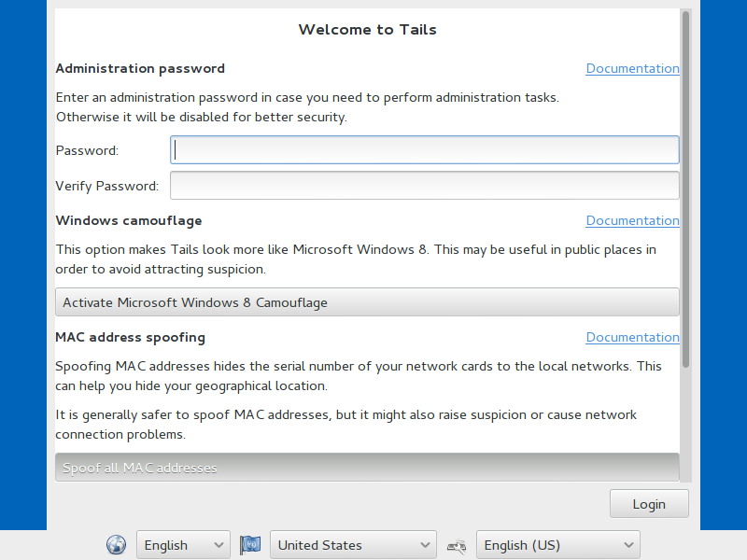Open the English (US) keyboard layout dropdown
This screenshot has width=747, height=560.
click(x=558, y=545)
